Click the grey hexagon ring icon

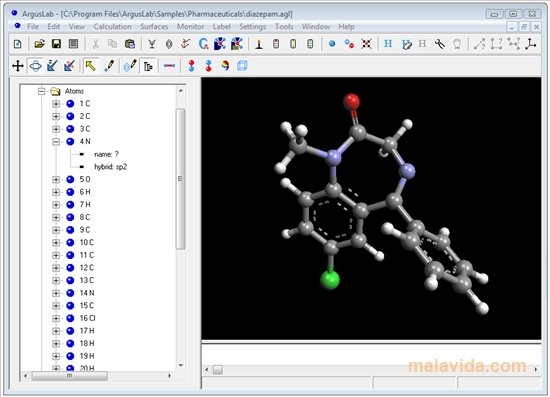coord(169,44)
